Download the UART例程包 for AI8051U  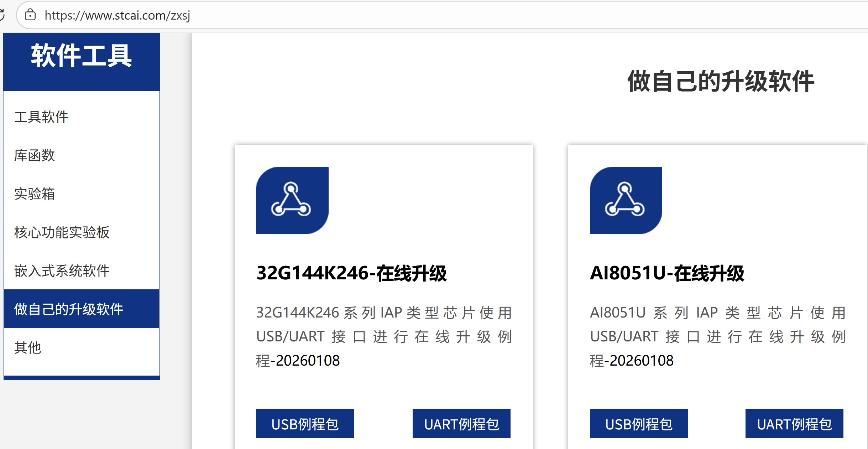point(795,424)
